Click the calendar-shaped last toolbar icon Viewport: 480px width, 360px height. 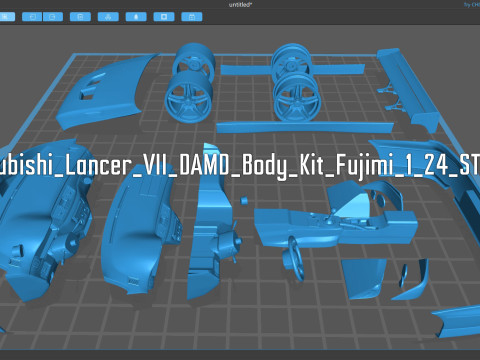[192, 17]
